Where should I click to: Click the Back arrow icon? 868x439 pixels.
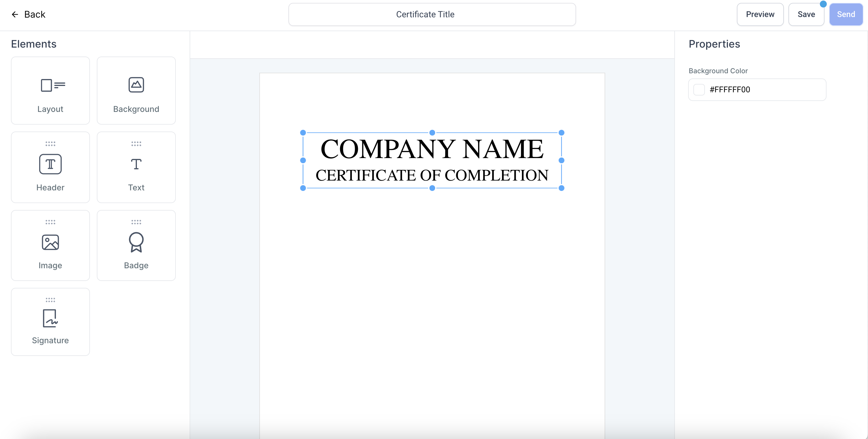click(x=15, y=14)
